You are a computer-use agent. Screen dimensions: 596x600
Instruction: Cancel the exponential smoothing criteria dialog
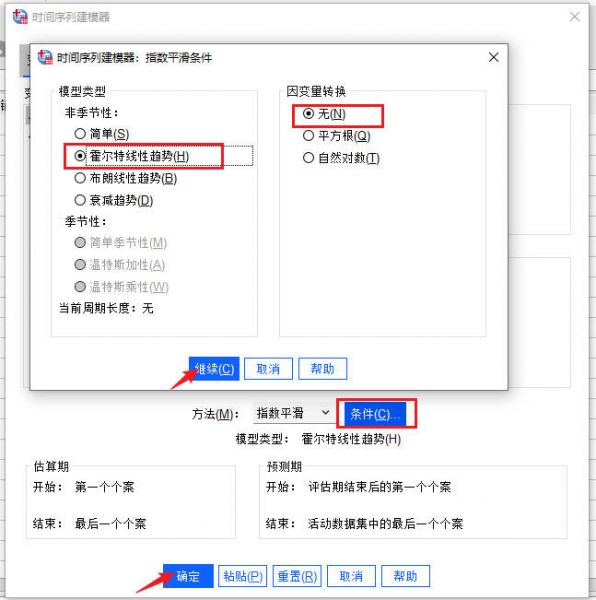click(268, 369)
